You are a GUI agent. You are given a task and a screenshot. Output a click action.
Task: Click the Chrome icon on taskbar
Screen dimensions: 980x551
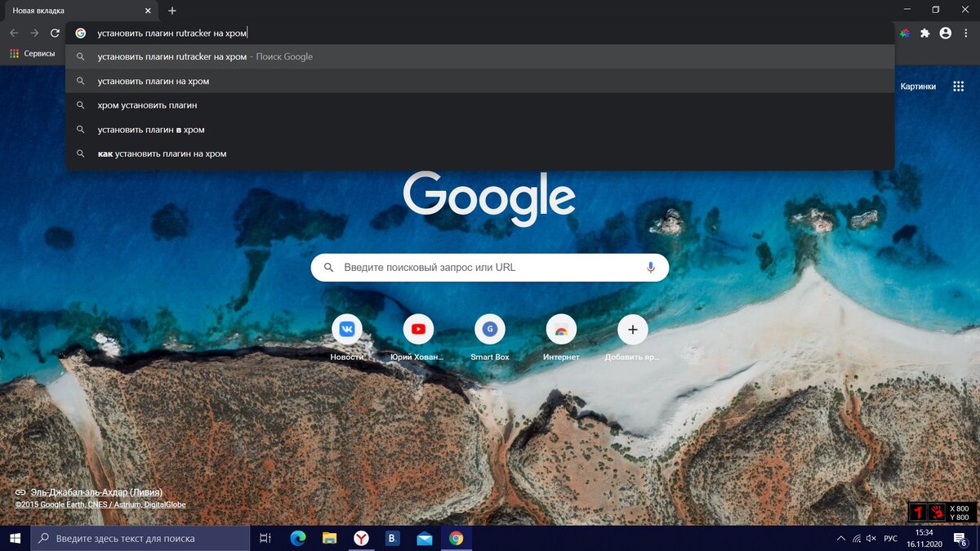click(457, 539)
